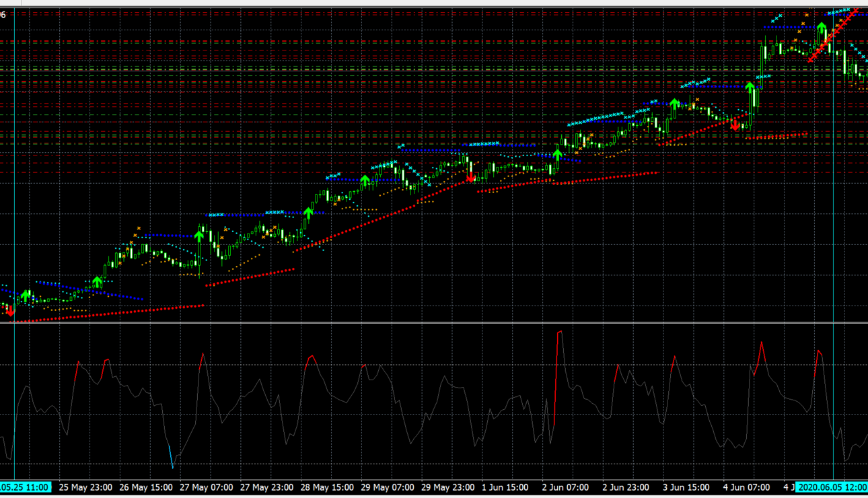Click the 29 May 07:00 time axis label
868x498 pixels.
click(388, 487)
